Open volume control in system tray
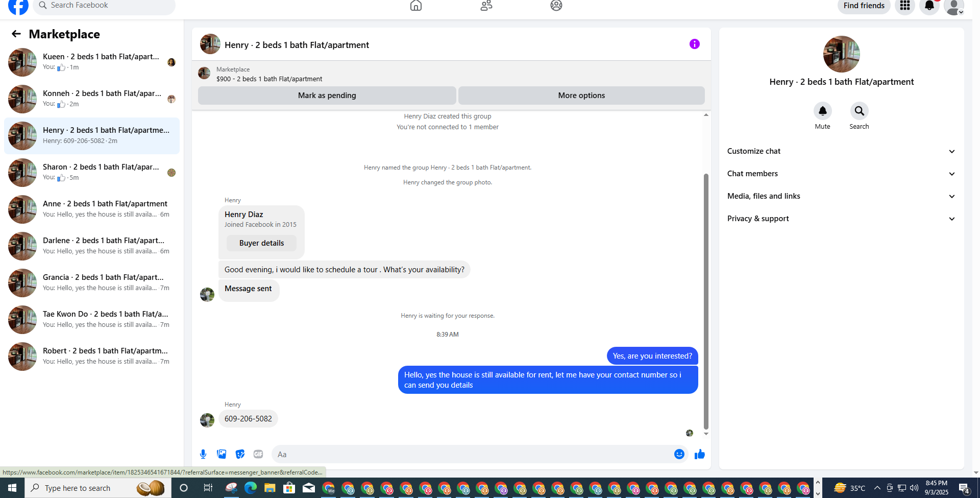This screenshot has width=980, height=498. [x=914, y=488]
